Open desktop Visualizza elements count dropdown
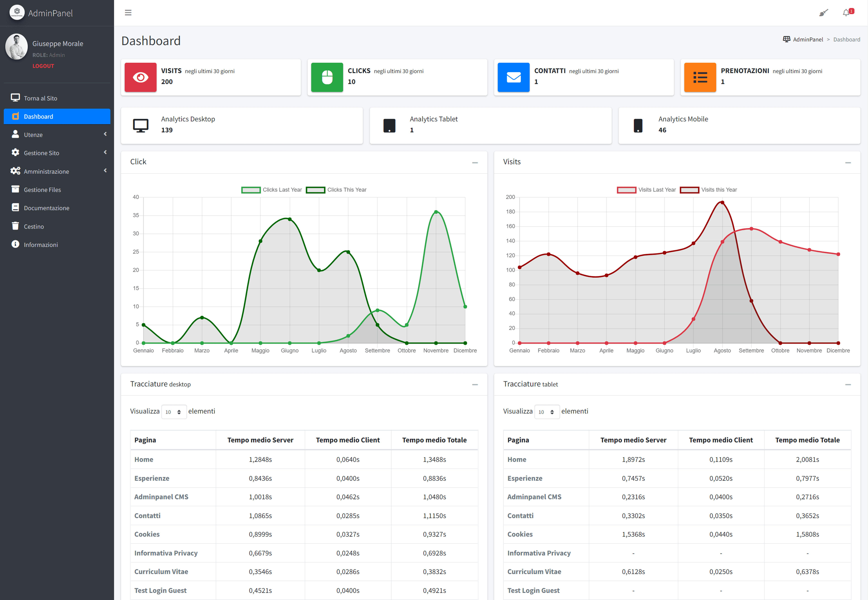This screenshot has width=868, height=600. [174, 412]
